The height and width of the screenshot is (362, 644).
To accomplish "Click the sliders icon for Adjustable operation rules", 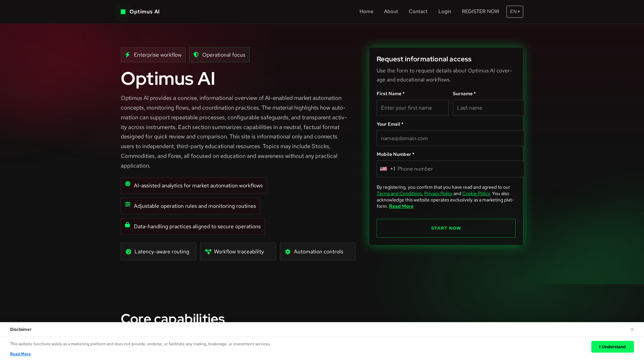I will (x=128, y=204).
